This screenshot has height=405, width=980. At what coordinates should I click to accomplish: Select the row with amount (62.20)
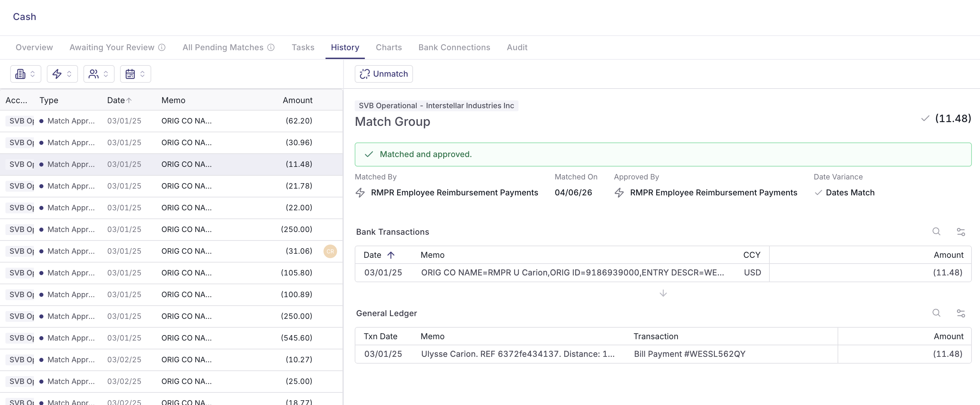click(171, 121)
